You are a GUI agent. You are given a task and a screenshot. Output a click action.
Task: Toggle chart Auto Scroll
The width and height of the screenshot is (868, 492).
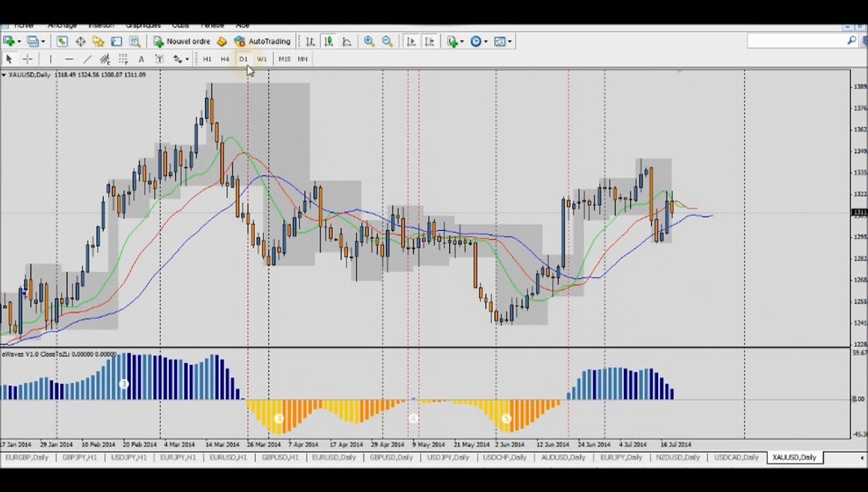[x=411, y=42]
